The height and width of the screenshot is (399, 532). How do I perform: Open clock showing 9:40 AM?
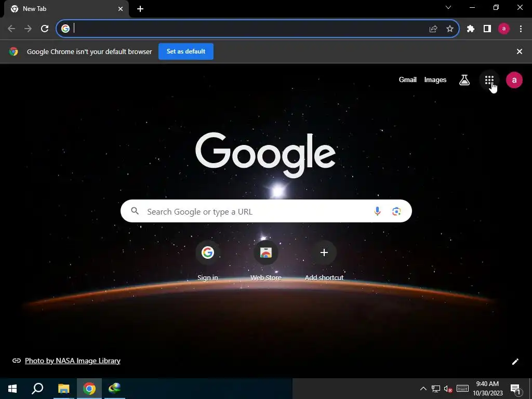[487, 389]
